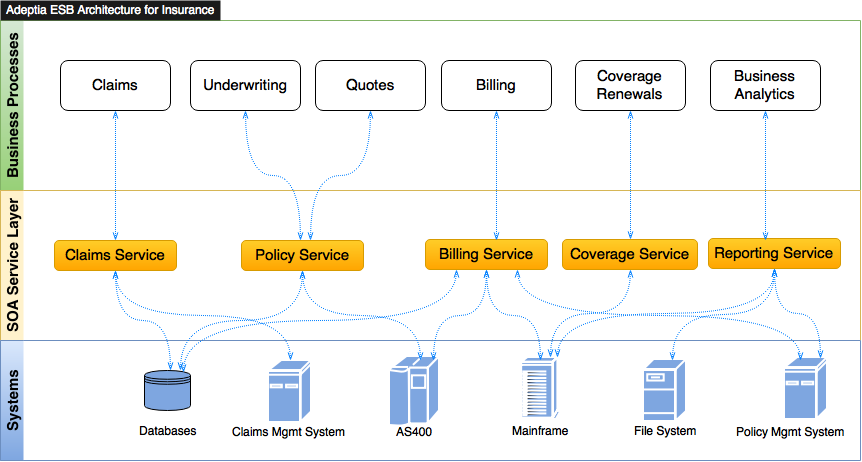862x462 pixels.
Task: Select the Policy Mgmt System server icon
Action: [805, 388]
